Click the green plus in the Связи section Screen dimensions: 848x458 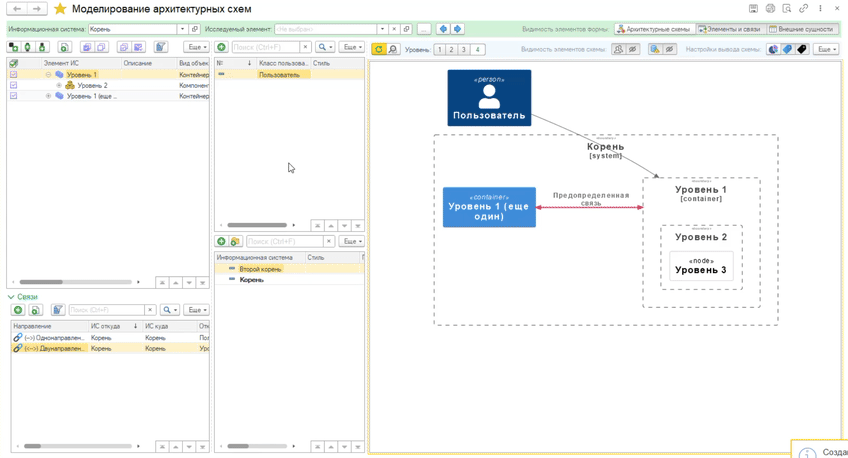click(x=18, y=310)
